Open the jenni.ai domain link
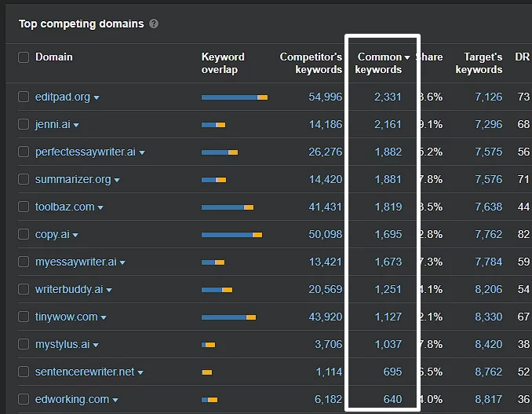Image resolution: width=532 pixels, height=414 pixels. point(53,125)
